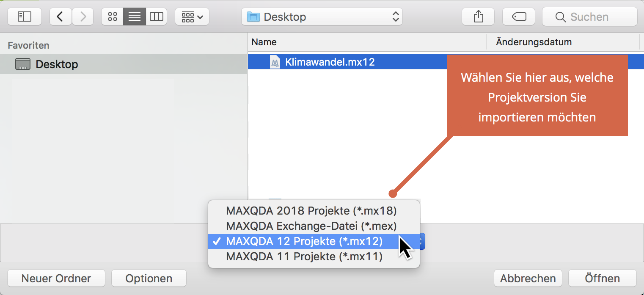Open the Optionen button

click(149, 278)
